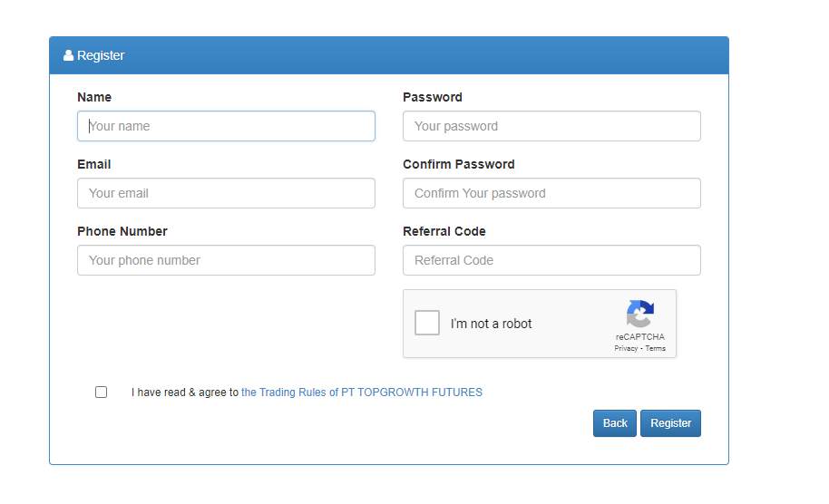Image resolution: width=829 pixels, height=504 pixels.
Task: Click into the "Your email" field
Action: [x=226, y=193]
